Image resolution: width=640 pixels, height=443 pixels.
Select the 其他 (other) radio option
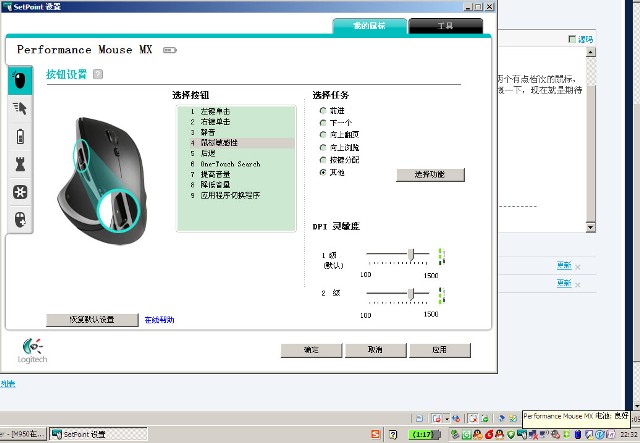tap(323, 172)
